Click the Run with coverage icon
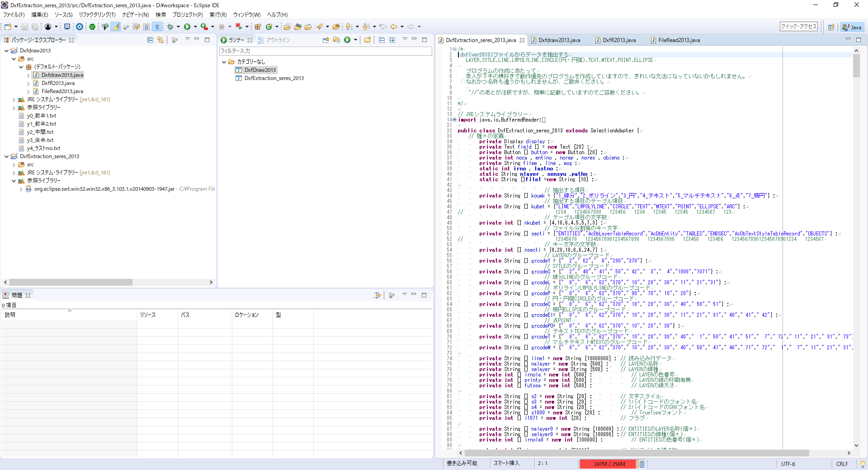 (x=204, y=27)
